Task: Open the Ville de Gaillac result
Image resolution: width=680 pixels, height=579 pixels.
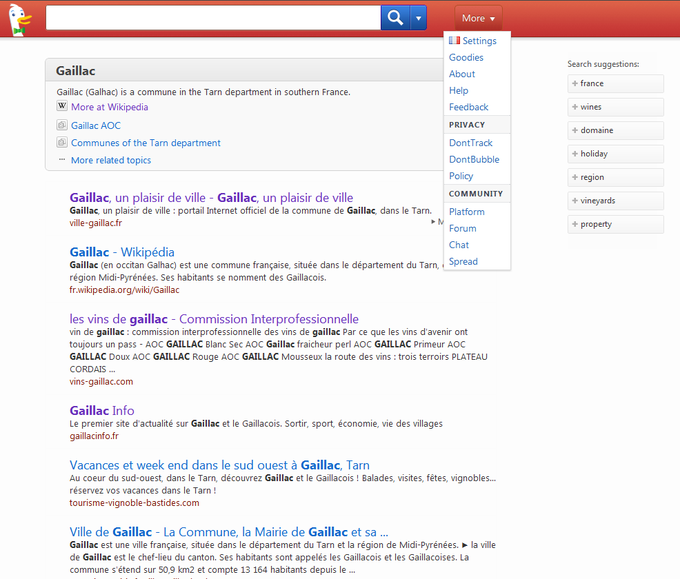Action: click(229, 532)
